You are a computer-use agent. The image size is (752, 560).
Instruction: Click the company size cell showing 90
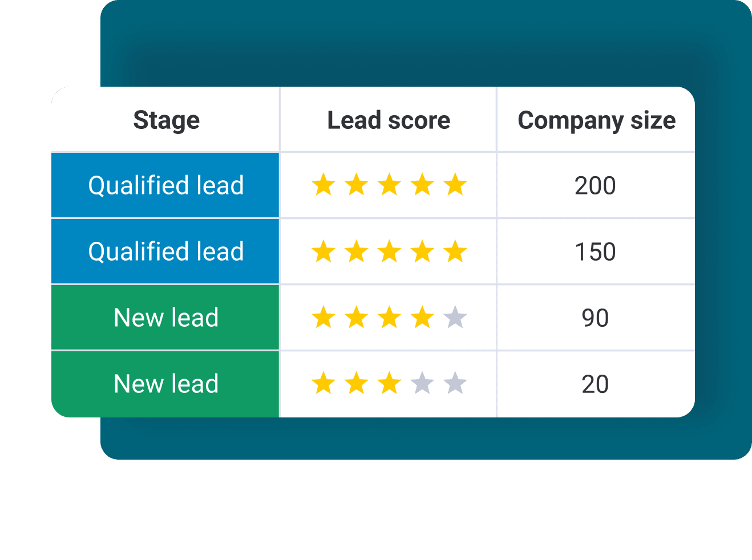(596, 318)
